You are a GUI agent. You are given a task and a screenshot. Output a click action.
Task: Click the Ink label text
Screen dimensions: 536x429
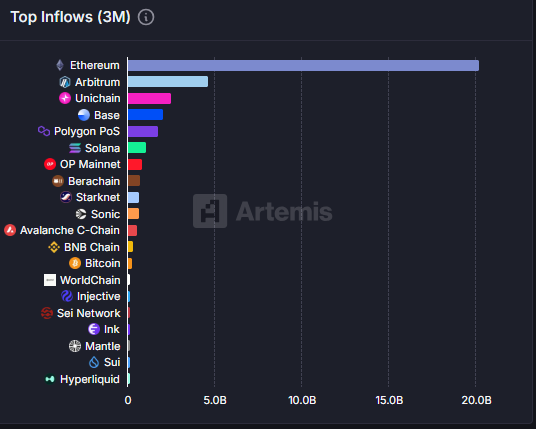click(111, 329)
